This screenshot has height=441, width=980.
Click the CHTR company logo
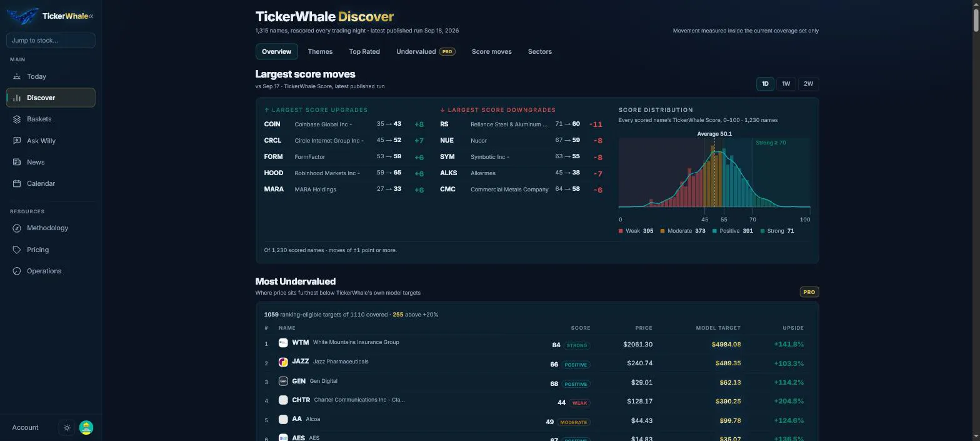click(283, 400)
